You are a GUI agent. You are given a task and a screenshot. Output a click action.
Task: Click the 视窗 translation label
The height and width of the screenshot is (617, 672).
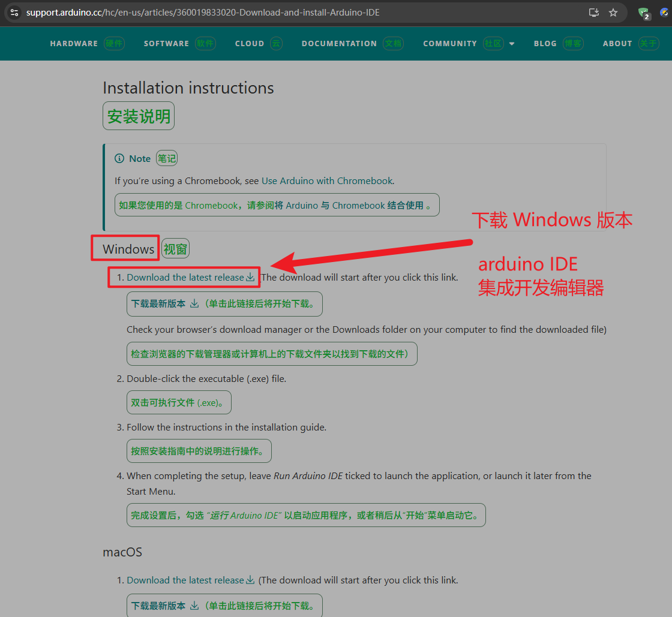(175, 249)
